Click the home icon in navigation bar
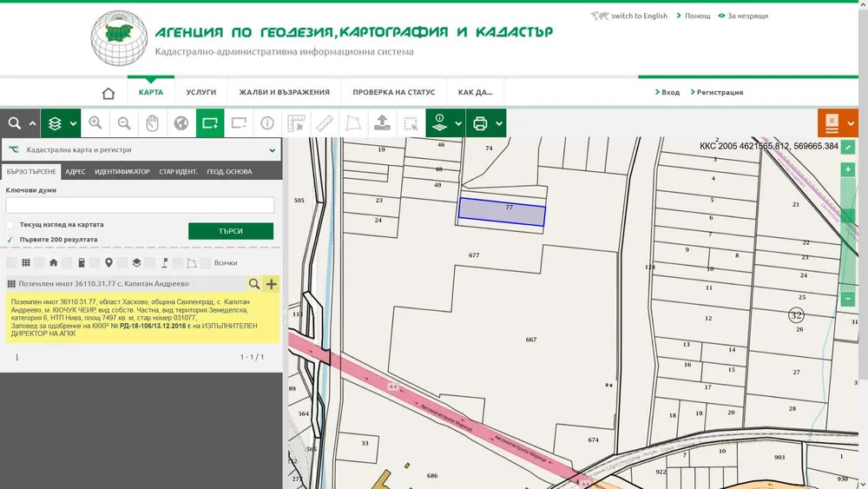Viewport: 868px width, 489px height. coord(108,93)
